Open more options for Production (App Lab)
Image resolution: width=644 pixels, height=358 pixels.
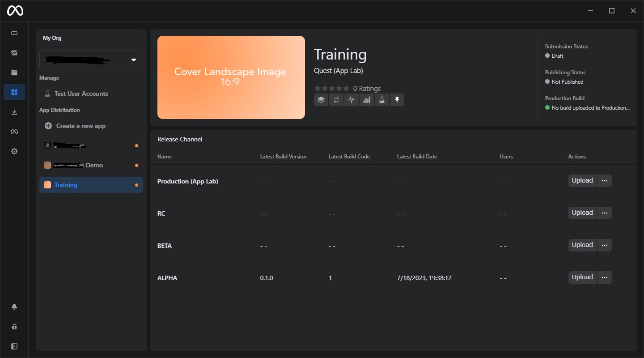click(x=605, y=181)
